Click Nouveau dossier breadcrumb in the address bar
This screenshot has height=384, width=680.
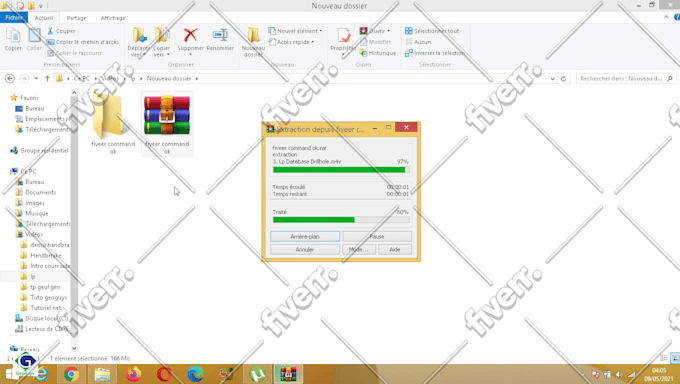pos(169,79)
